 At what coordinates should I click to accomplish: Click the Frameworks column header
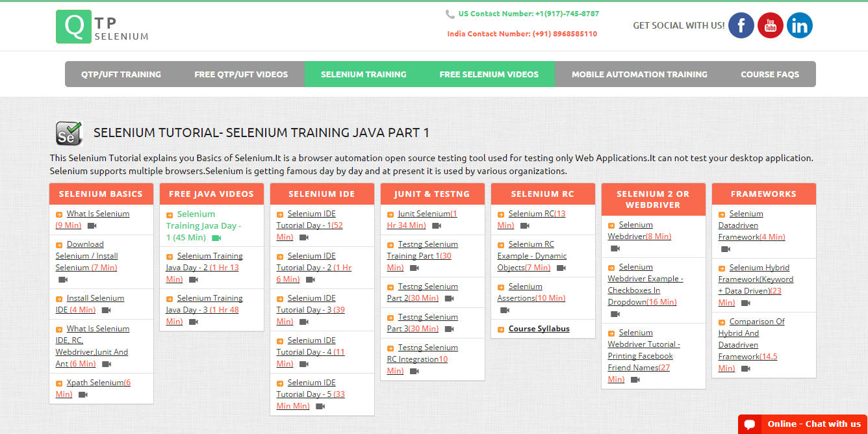pyautogui.click(x=763, y=194)
